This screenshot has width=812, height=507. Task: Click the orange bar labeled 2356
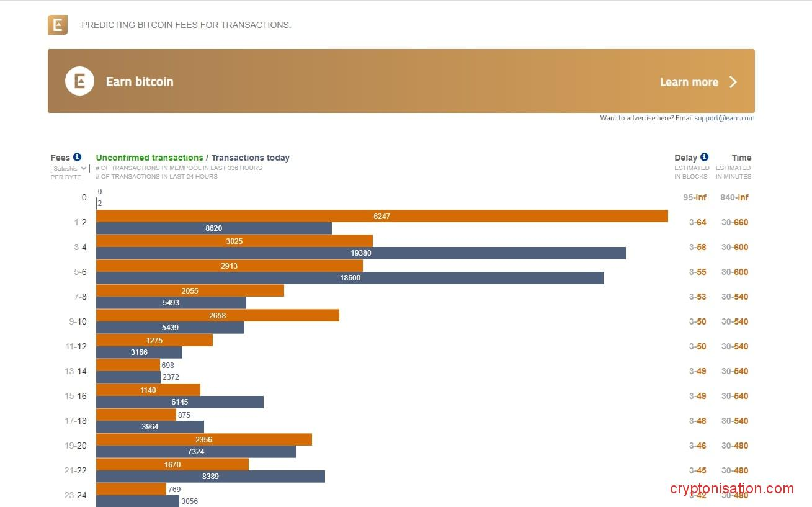click(x=203, y=439)
